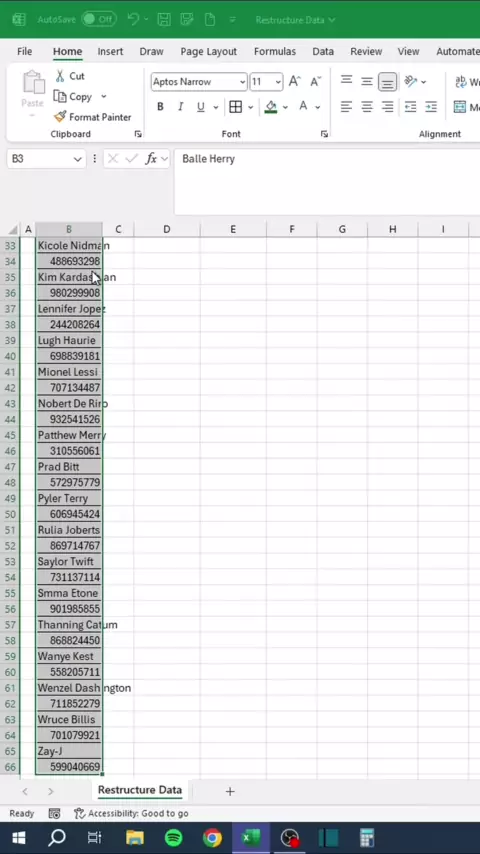Viewport: 480px width, 854px height.
Task: Select the Format Painter tool
Action: coord(93,117)
